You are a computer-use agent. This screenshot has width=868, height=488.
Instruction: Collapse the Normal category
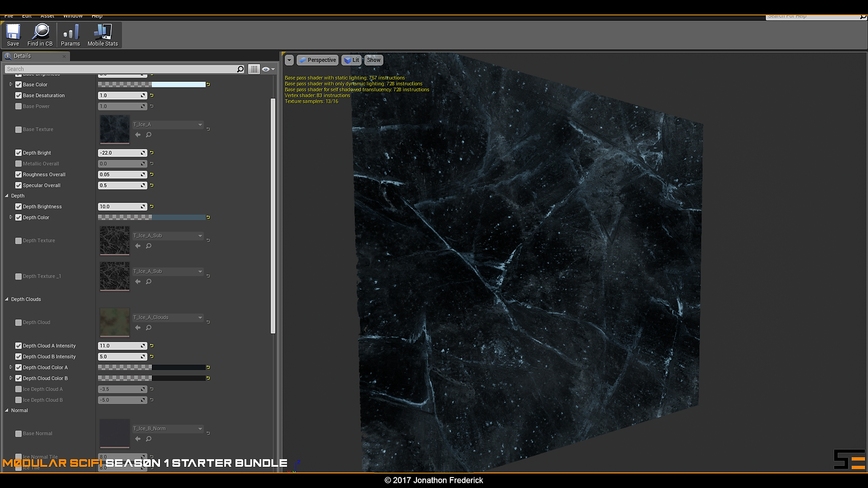point(7,410)
